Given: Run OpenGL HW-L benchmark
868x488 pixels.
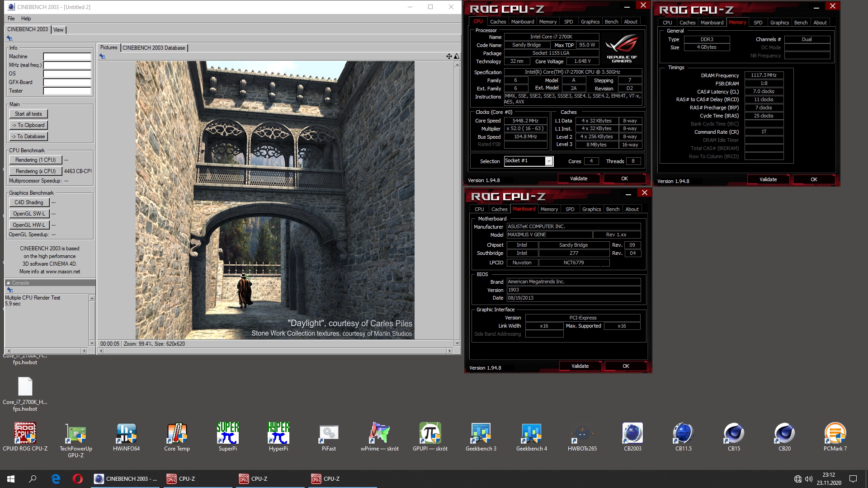Looking at the screenshot, I should (29, 225).
